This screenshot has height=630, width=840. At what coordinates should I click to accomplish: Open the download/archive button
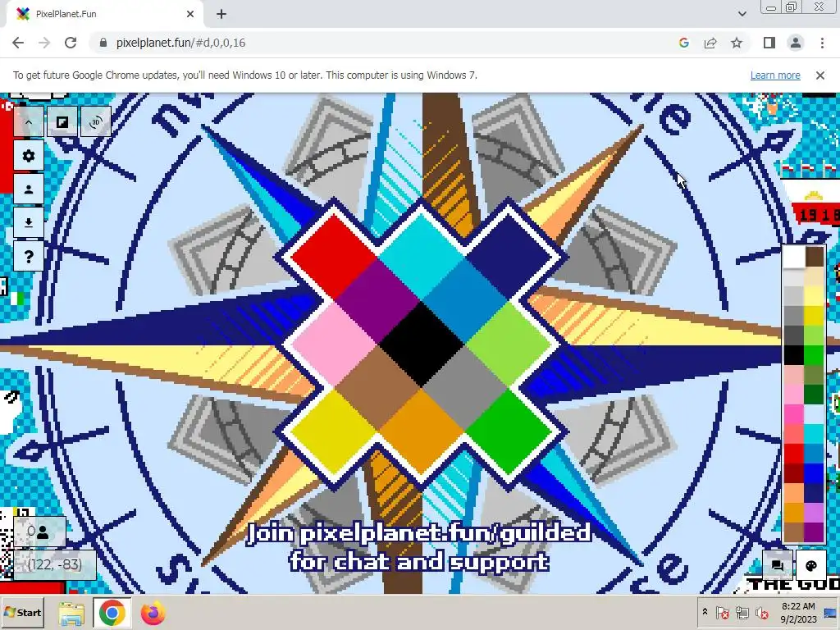pos(29,223)
